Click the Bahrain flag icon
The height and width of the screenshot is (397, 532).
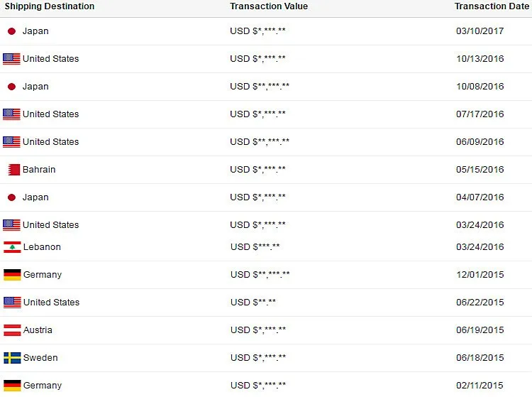pos(13,170)
